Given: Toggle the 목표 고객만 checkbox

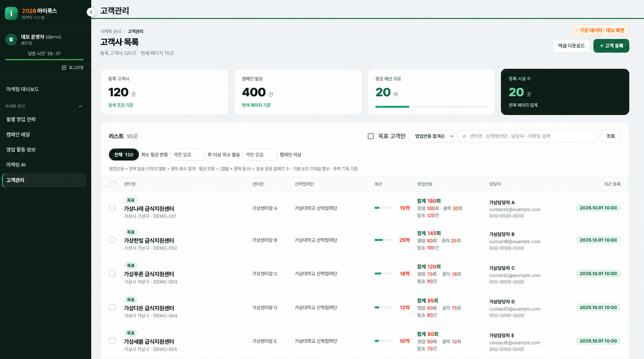Looking at the screenshot, I should pyautogui.click(x=370, y=136).
